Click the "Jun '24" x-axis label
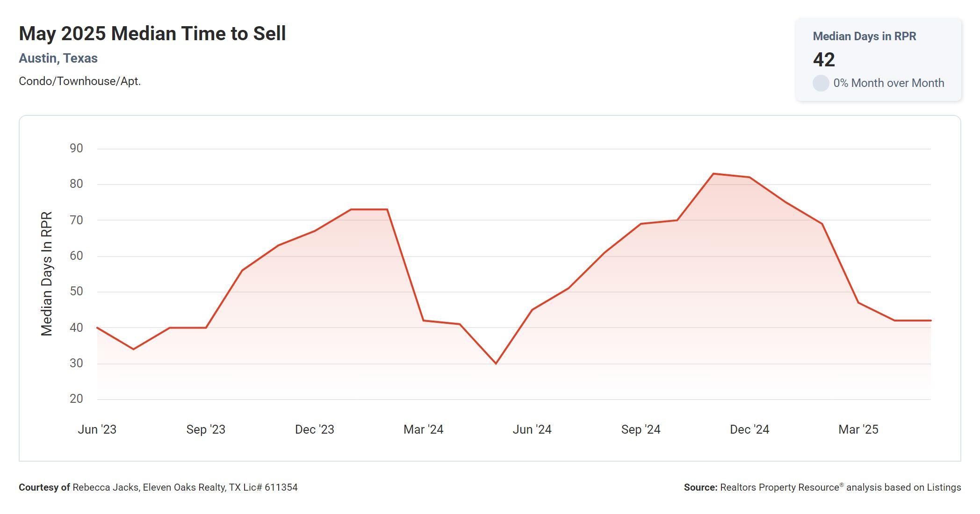 [532, 429]
